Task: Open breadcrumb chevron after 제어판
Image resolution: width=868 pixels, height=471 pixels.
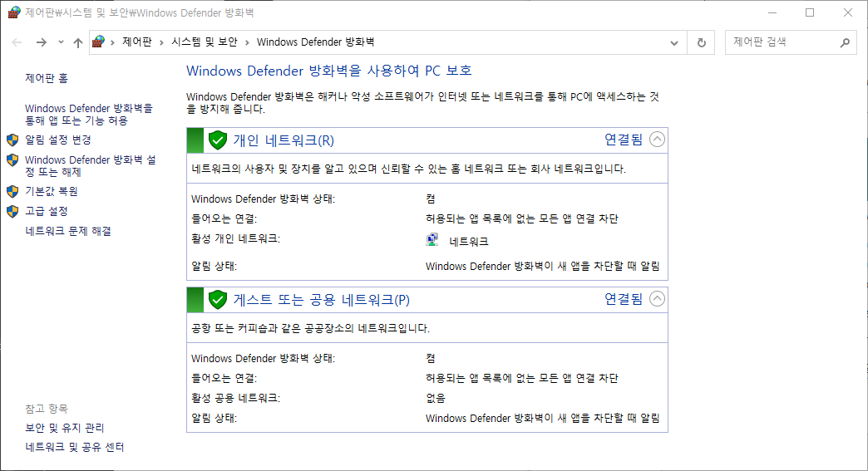Action: 161,42
